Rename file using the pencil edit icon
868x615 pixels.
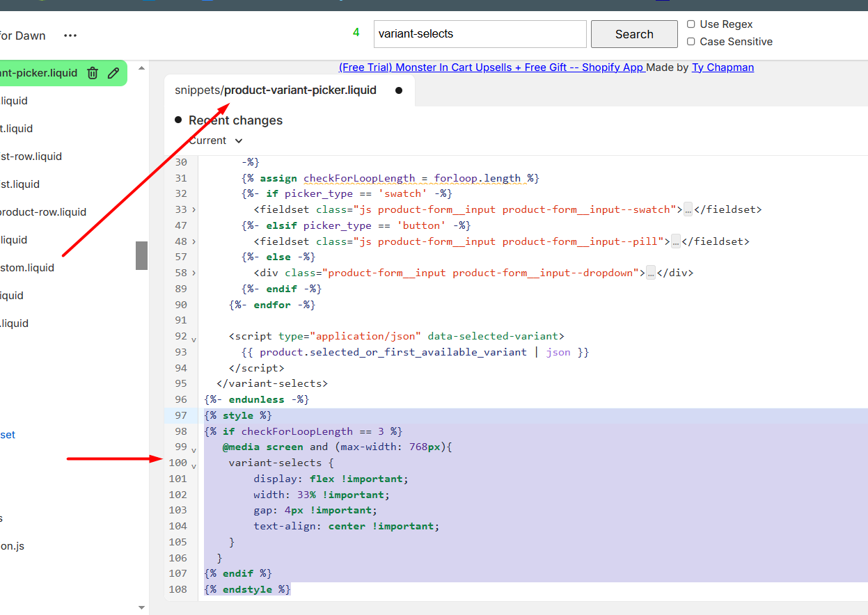(113, 73)
